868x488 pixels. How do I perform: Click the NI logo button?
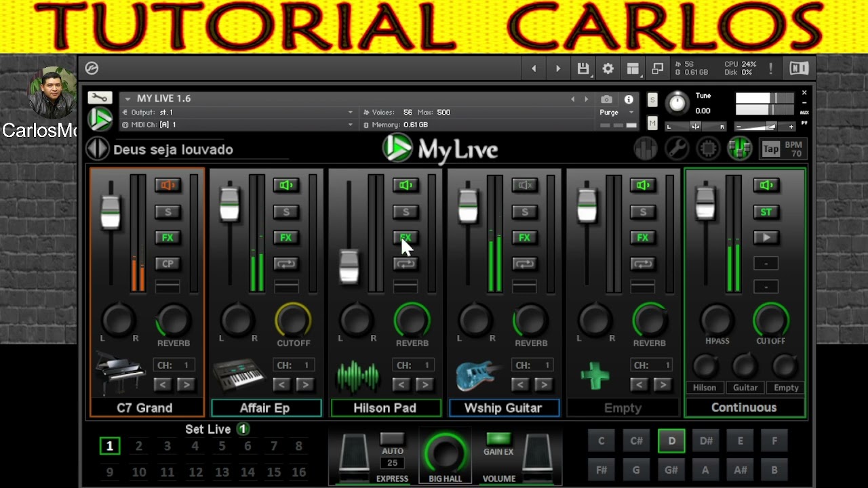[798, 68]
